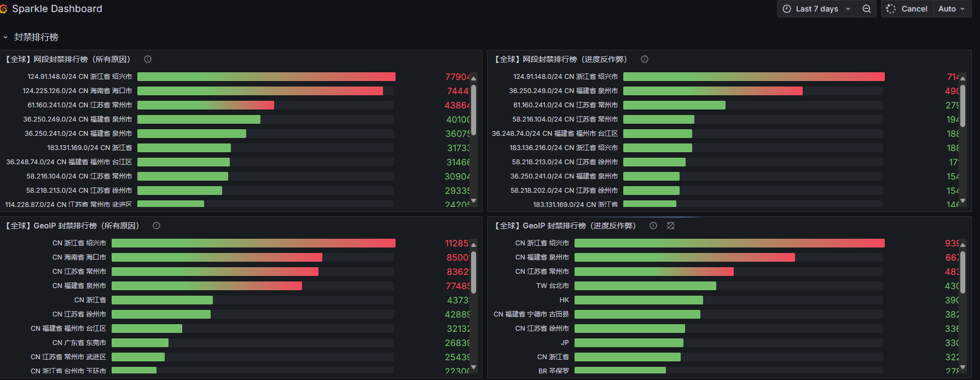This screenshot has width=980, height=380.
Task: Open info icon on GeoIP 封禁排行榜 (进度反作弊) panel
Action: pos(653,226)
